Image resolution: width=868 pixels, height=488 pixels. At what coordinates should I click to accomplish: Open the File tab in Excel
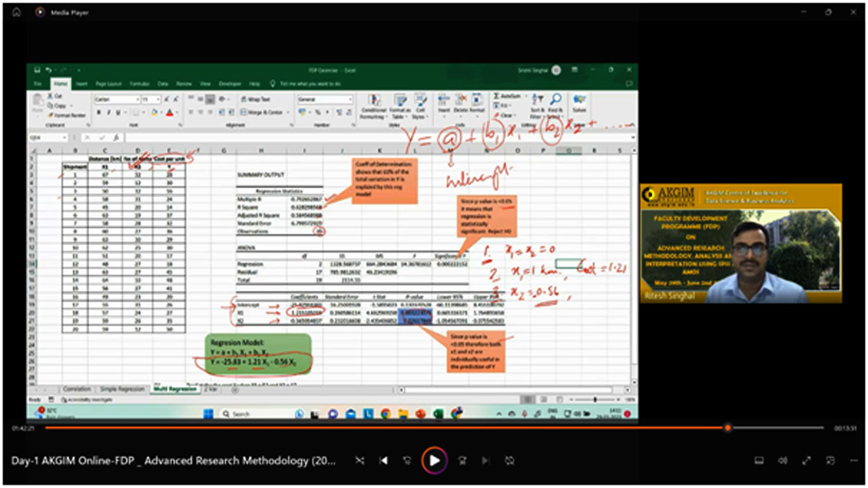[x=37, y=84]
